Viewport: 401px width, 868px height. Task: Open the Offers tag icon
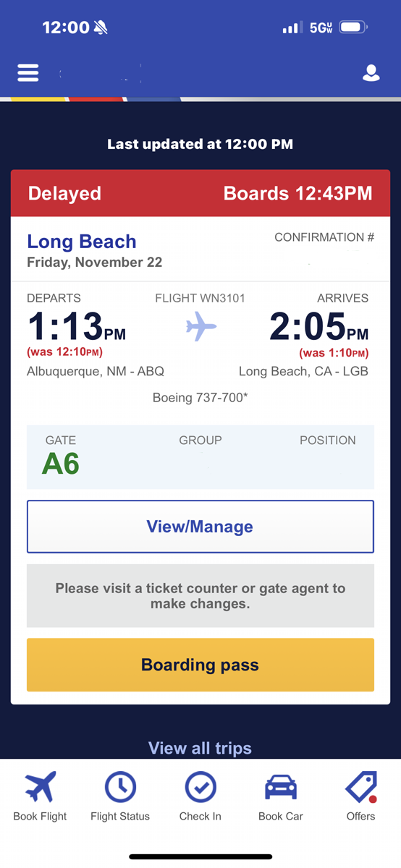pyautogui.click(x=360, y=787)
